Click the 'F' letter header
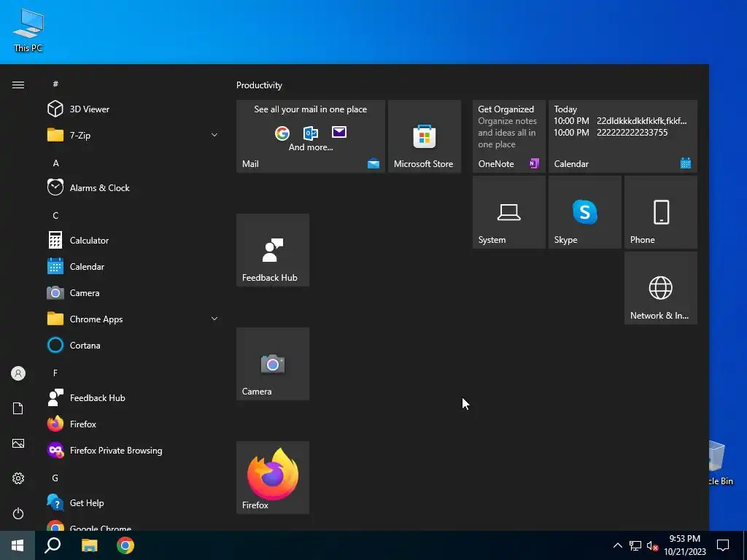The width and height of the screenshot is (747, 560). [55, 373]
